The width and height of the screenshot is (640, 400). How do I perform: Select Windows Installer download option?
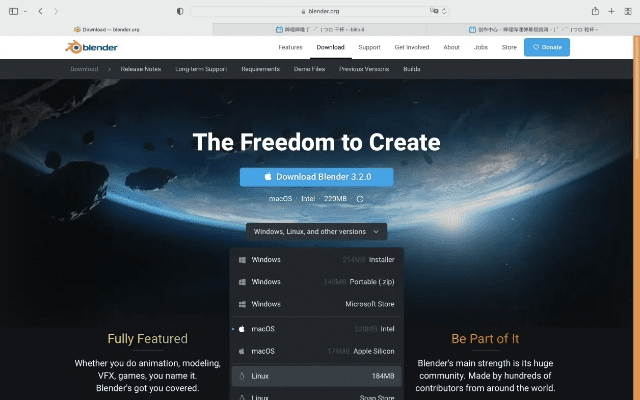[316, 260]
